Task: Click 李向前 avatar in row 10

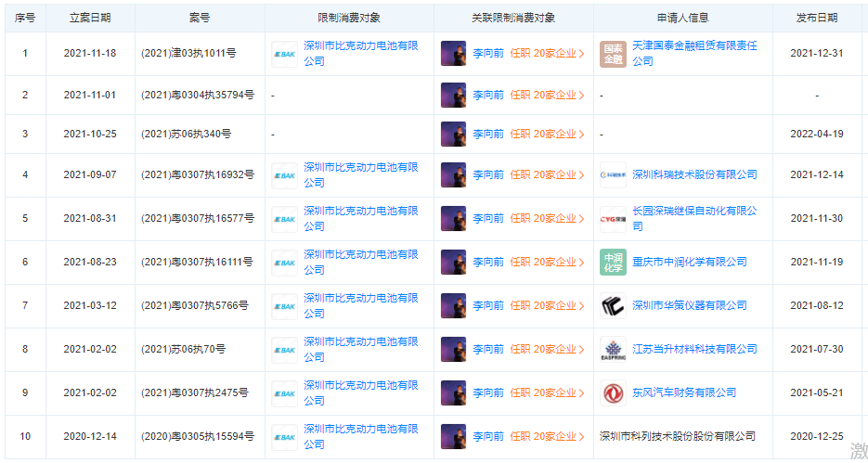Action: pyautogui.click(x=453, y=437)
